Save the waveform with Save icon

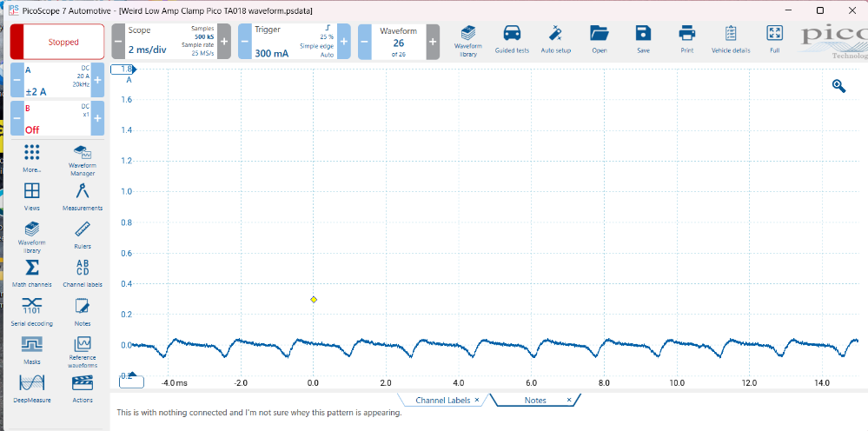643,39
